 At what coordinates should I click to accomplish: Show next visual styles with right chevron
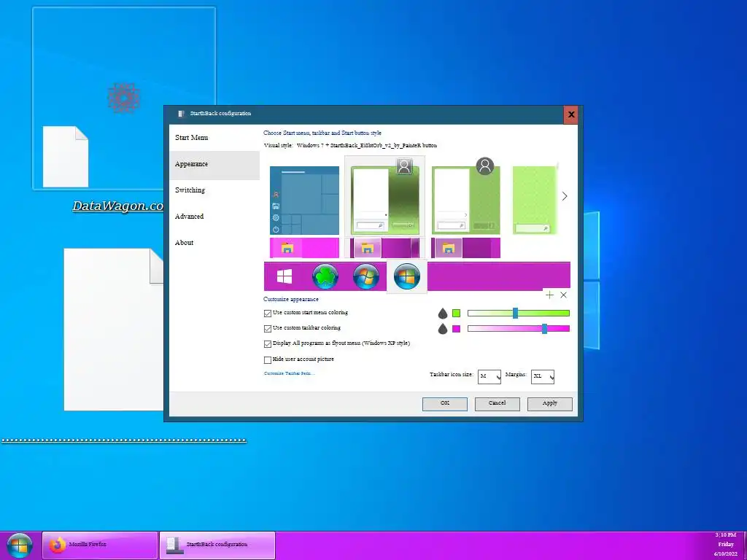point(565,196)
